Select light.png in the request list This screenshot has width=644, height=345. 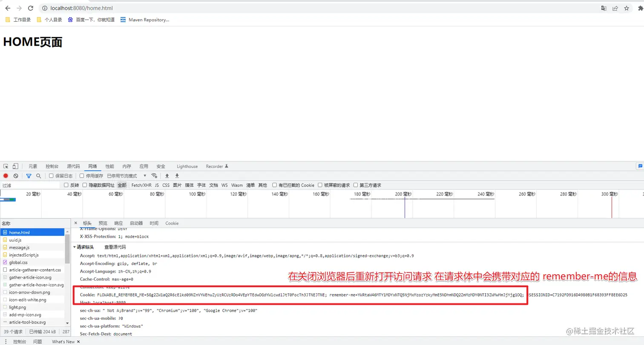click(x=33, y=307)
